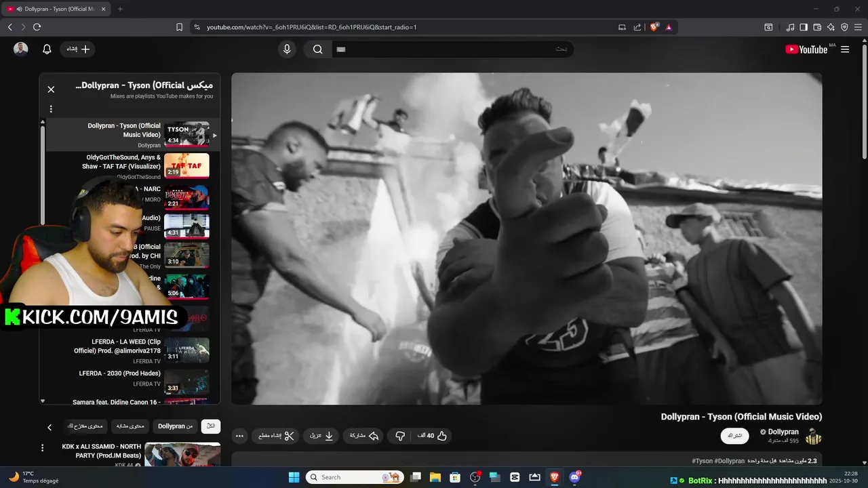Go to the YouTube home logo
The height and width of the screenshot is (488, 868).
click(806, 49)
